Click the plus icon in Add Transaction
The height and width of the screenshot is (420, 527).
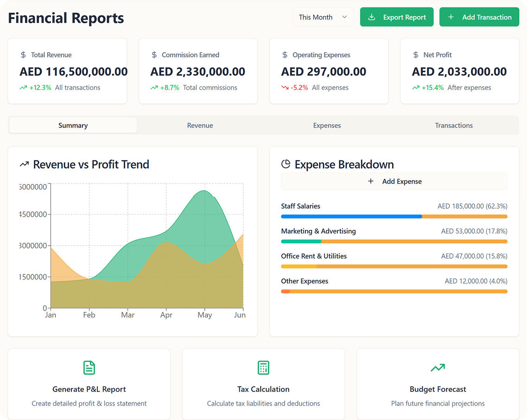[451, 17]
